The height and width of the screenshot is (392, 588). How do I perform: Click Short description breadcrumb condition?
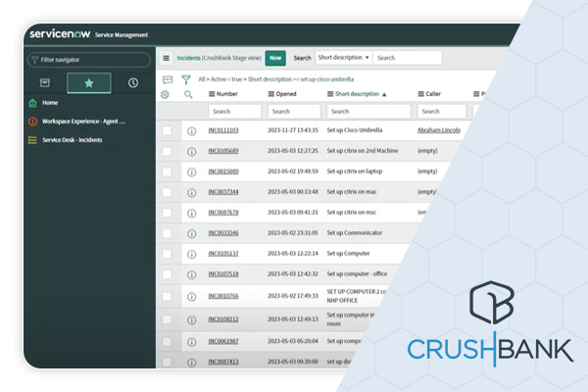(301, 79)
